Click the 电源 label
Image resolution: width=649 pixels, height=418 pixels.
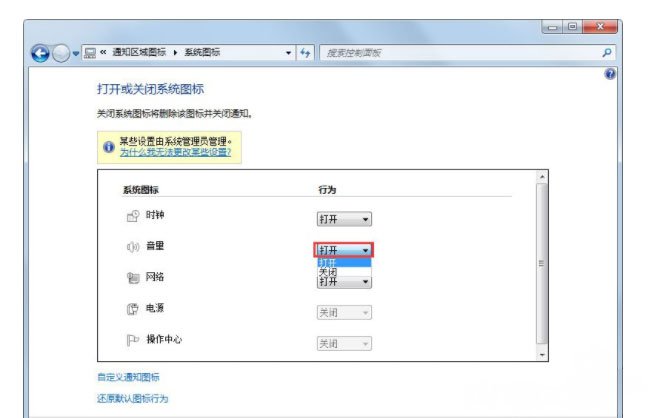[155, 308]
